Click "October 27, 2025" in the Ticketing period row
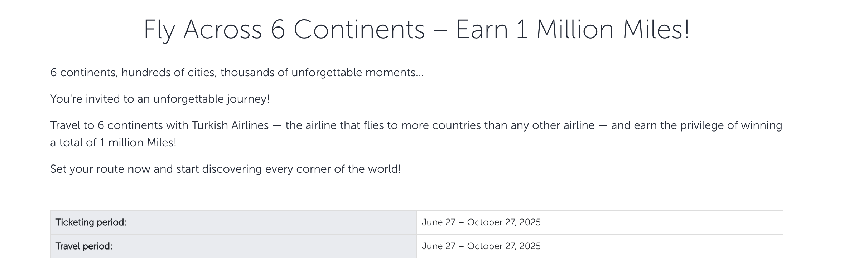The height and width of the screenshot is (276, 868). point(504,222)
